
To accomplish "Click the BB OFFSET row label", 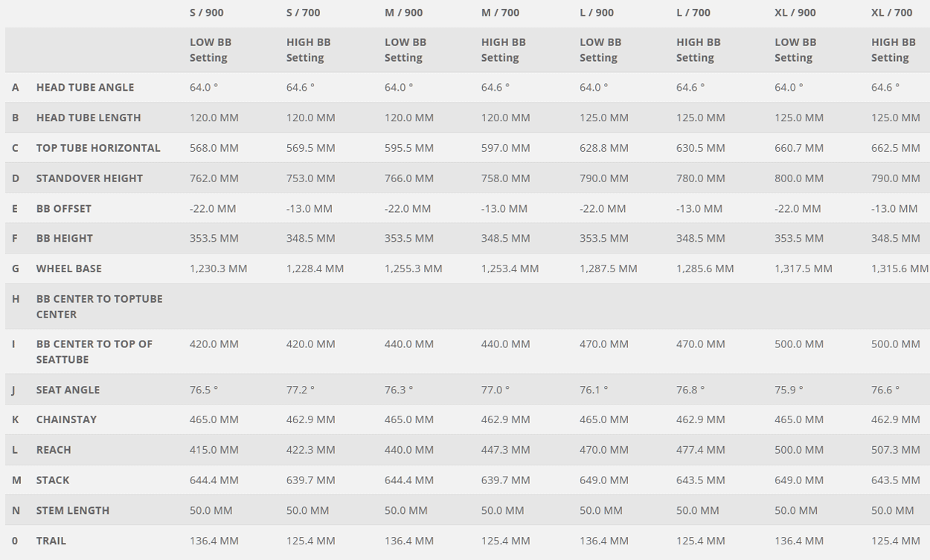I will tap(64, 209).
